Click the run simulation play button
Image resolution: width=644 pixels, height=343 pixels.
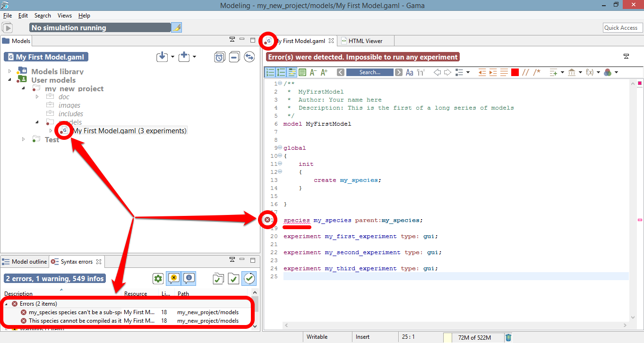pyautogui.click(x=8, y=28)
